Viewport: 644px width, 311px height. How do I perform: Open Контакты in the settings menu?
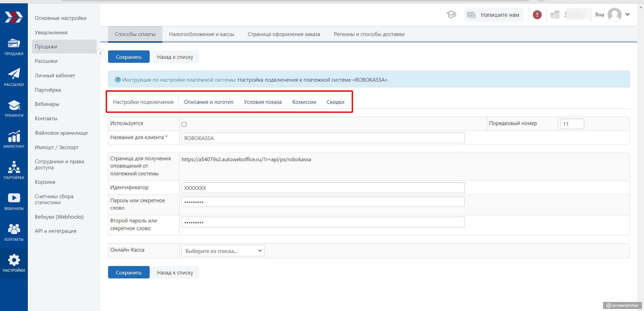point(46,119)
